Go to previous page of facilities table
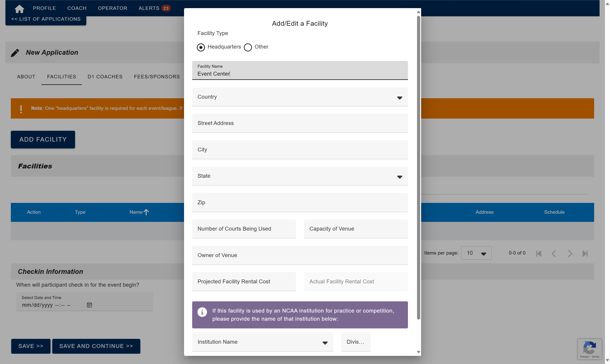610x364 pixels. click(x=554, y=253)
